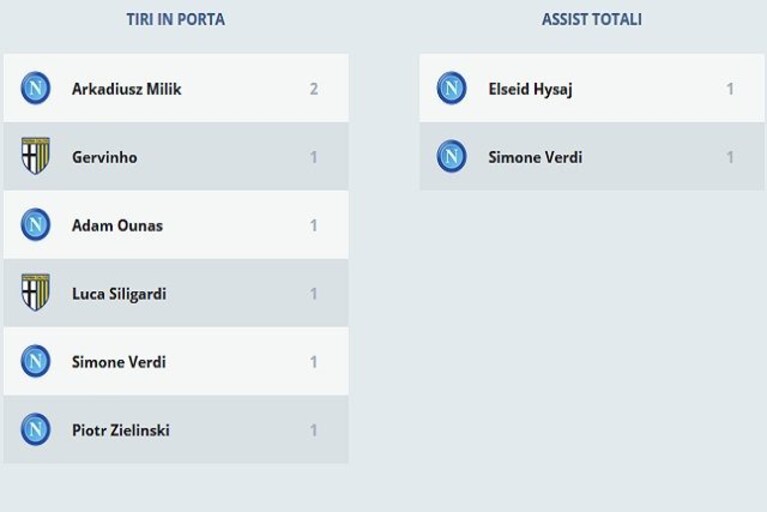
Task: Click the Parma crest next to Gervinho
Action: click(36, 156)
